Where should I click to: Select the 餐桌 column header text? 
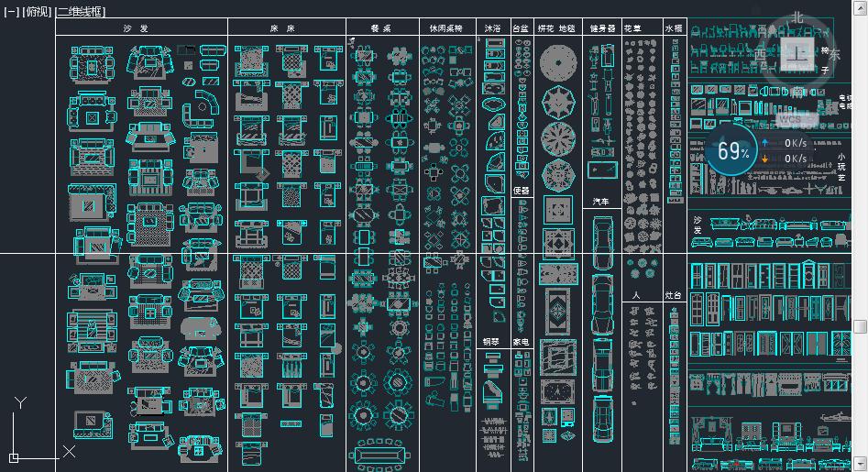pyautogui.click(x=381, y=27)
